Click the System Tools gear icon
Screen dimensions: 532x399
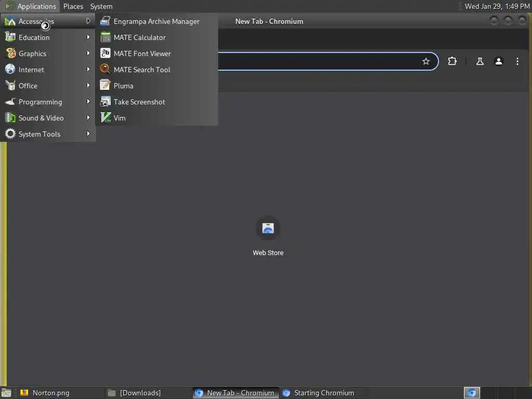tap(10, 134)
